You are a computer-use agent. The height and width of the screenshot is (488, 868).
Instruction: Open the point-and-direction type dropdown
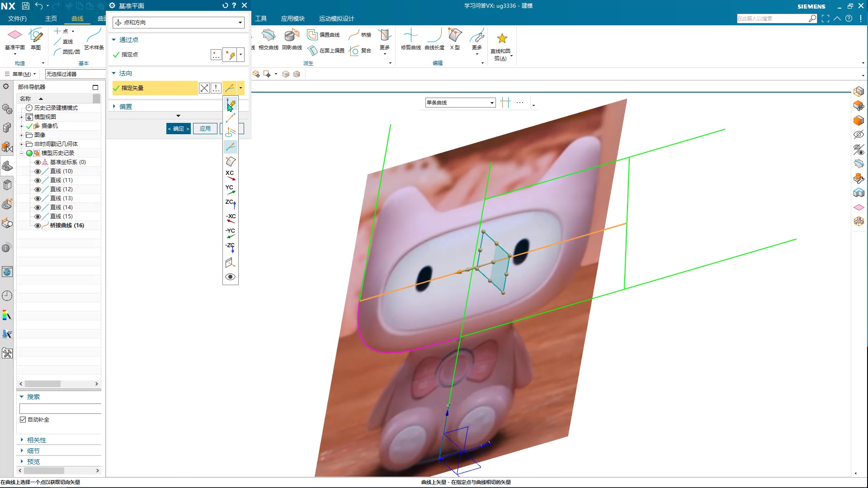tap(179, 23)
